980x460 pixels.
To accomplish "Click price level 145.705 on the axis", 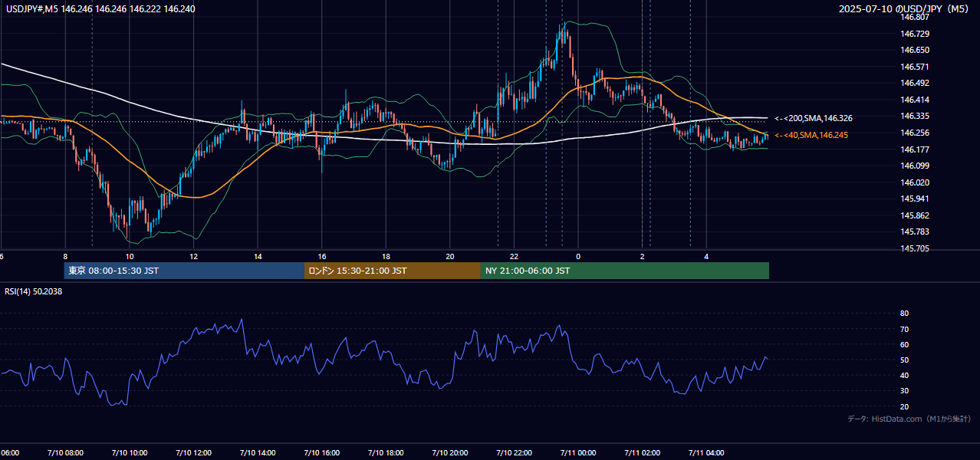I will point(914,248).
